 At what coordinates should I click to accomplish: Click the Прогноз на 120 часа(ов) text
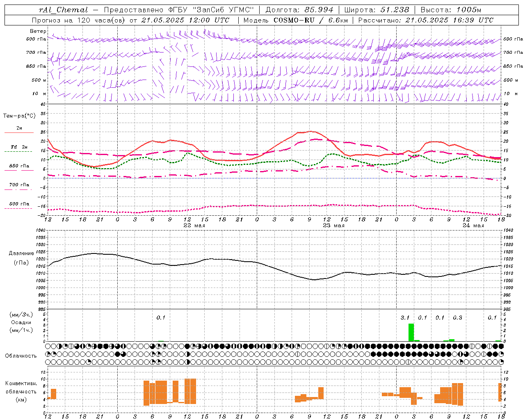79,20
